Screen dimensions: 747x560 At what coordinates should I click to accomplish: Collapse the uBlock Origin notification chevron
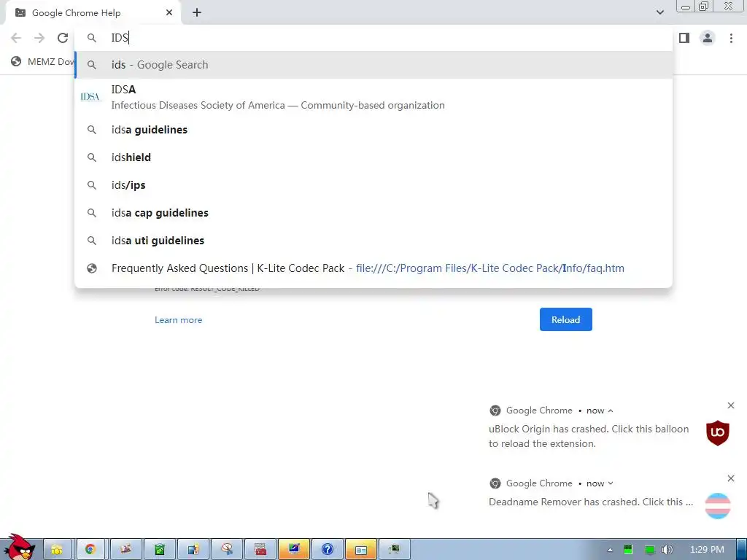point(611,411)
